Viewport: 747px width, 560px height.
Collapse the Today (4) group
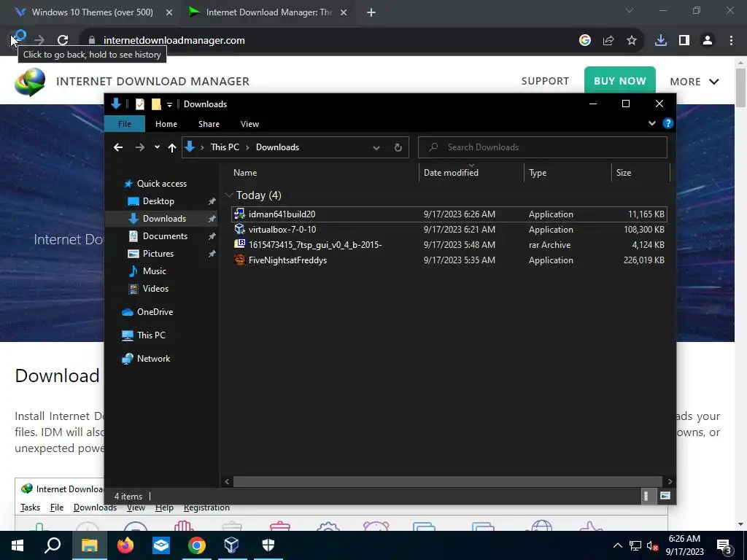(x=229, y=195)
